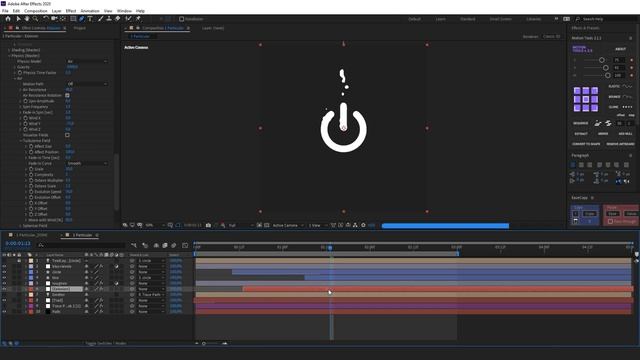Click the Rename Artboard button
Image resolution: width=640 pixels, height=360 pixels.
(620, 144)
